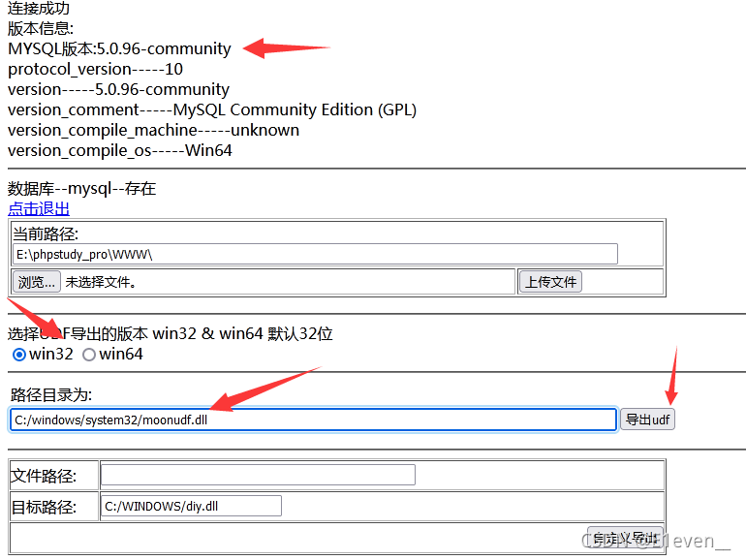Click the text 未选择文件。
The height and width of the screenshot is (560, 746).
pos(101,282)
